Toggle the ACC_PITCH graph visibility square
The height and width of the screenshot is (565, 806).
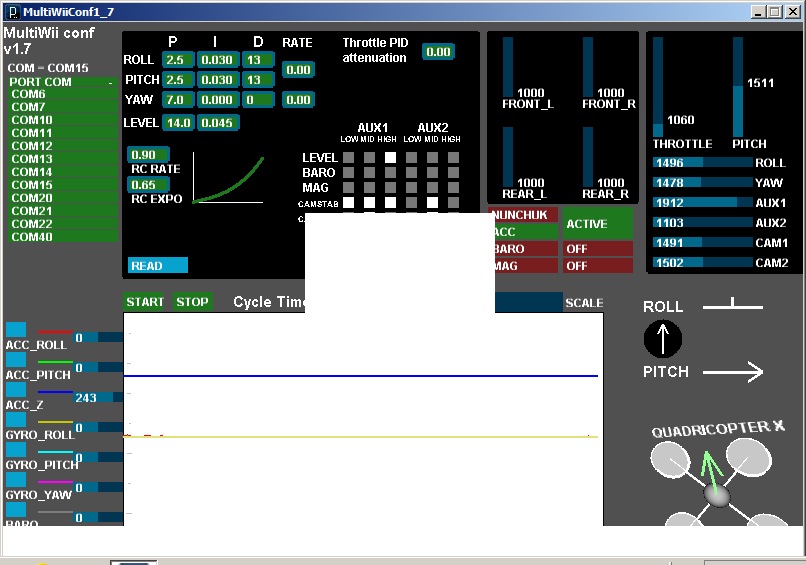point(16,359)
